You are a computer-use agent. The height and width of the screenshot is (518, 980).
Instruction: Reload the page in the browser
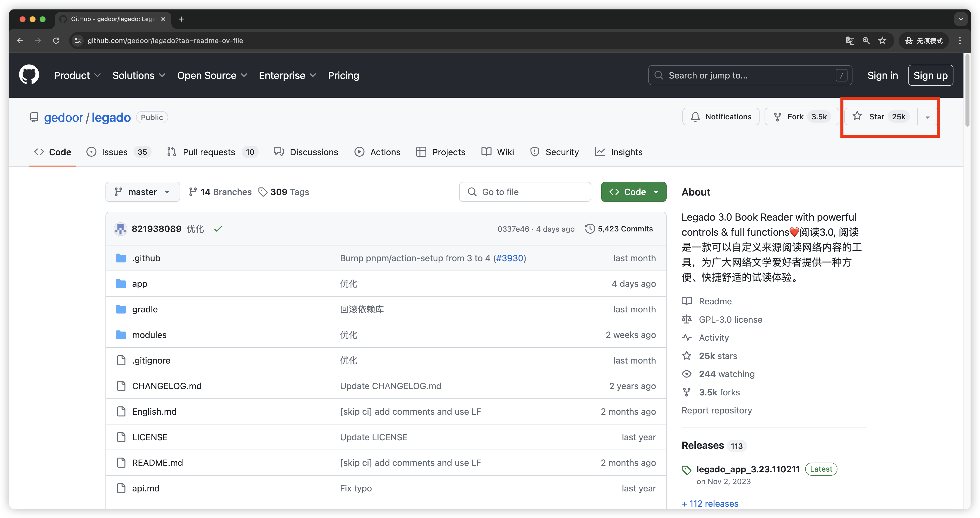pos(56,40)
